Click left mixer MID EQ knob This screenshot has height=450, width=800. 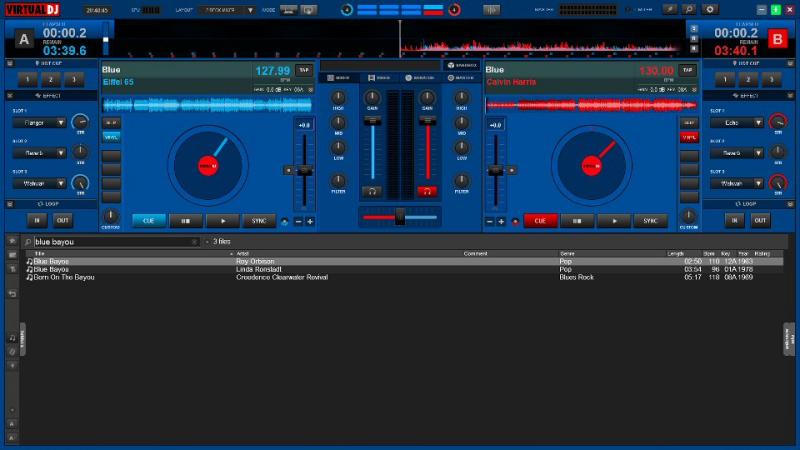tap(338, 122)
